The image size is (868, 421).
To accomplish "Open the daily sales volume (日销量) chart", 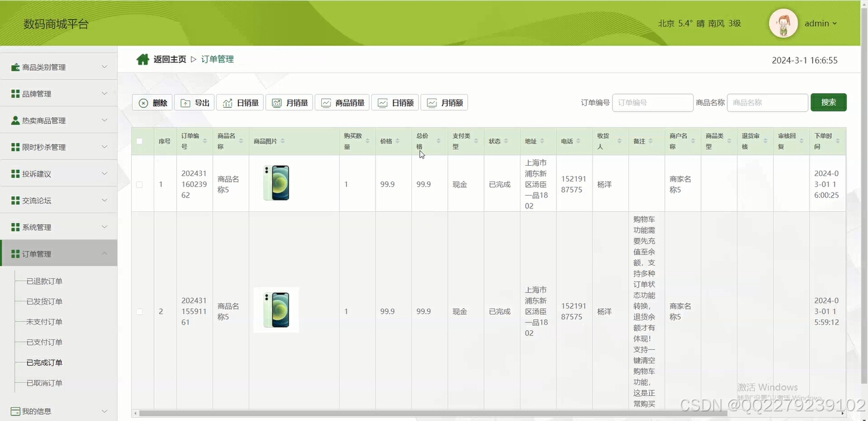I will click(x=240, y=102).
